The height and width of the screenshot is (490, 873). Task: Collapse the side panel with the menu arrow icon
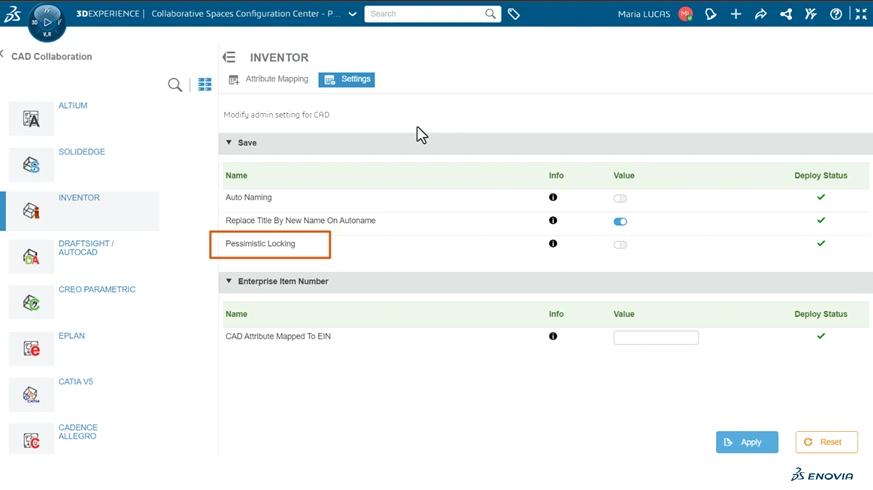click(x=229, y=58)
